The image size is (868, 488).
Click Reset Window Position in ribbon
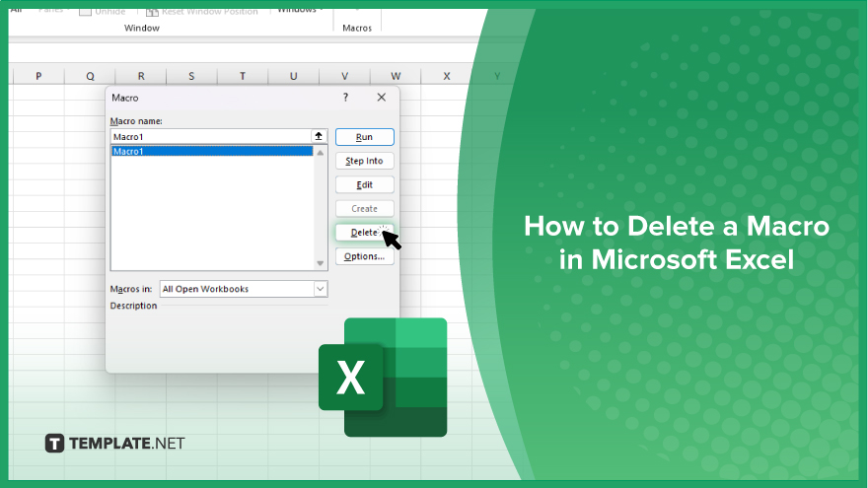click(202, 12)
